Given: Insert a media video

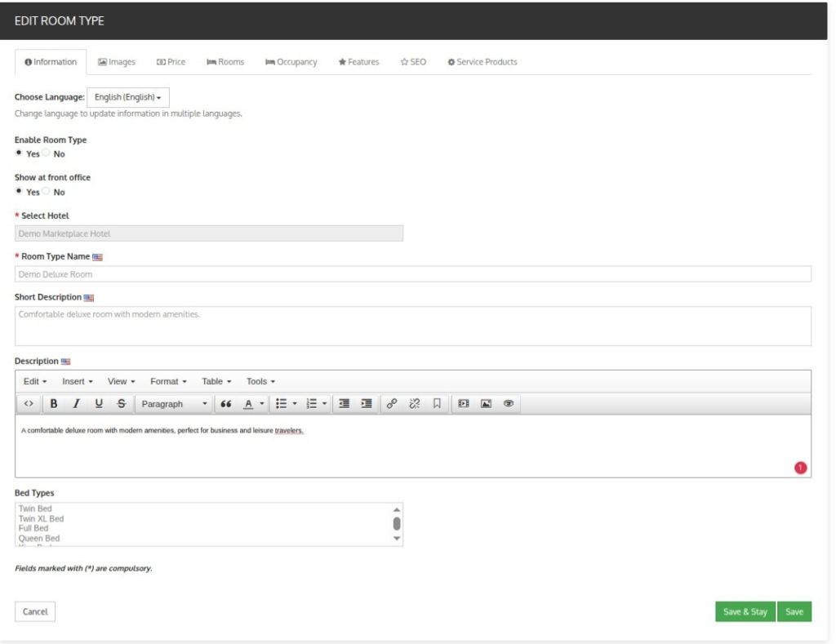Looking at the screenshot, I should click(464, 403).
